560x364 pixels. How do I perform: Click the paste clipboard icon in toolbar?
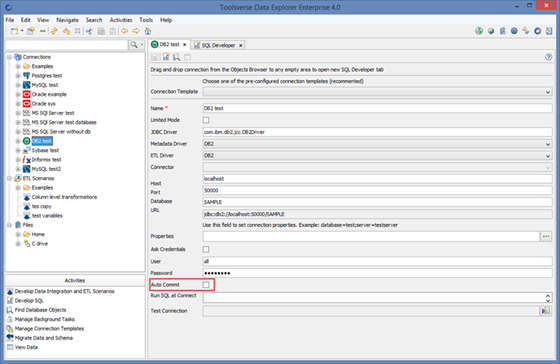pos(112,31)
